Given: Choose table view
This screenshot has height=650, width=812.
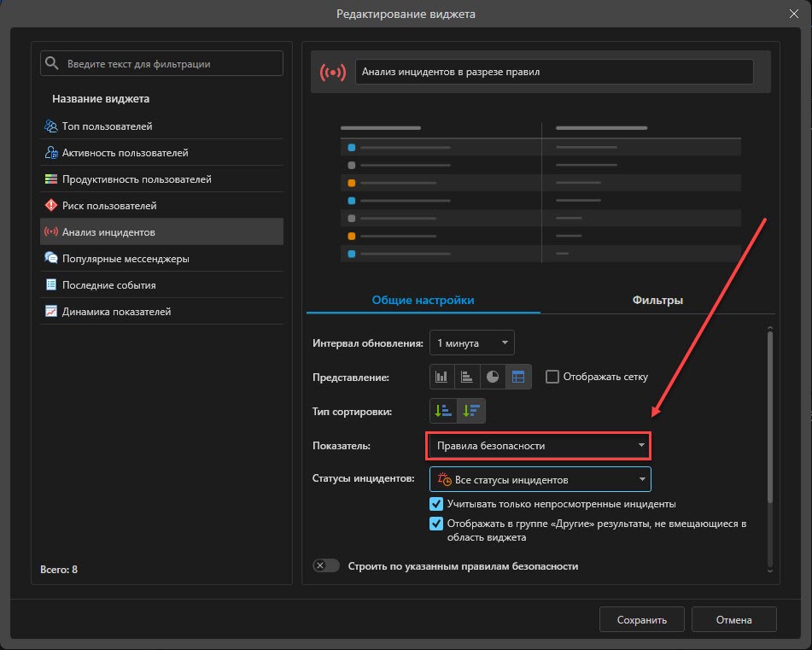Looking at the screenshot, I should 518,377.
